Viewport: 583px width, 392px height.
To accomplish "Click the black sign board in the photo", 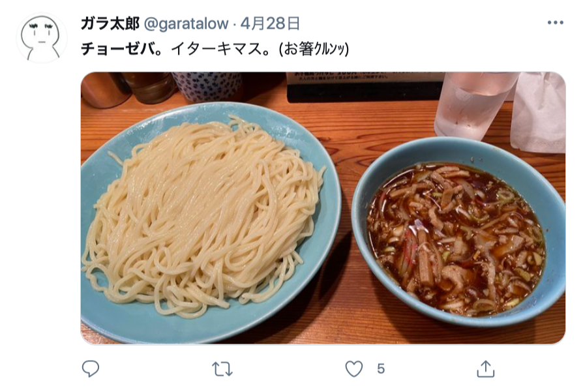I will point(365,87).
